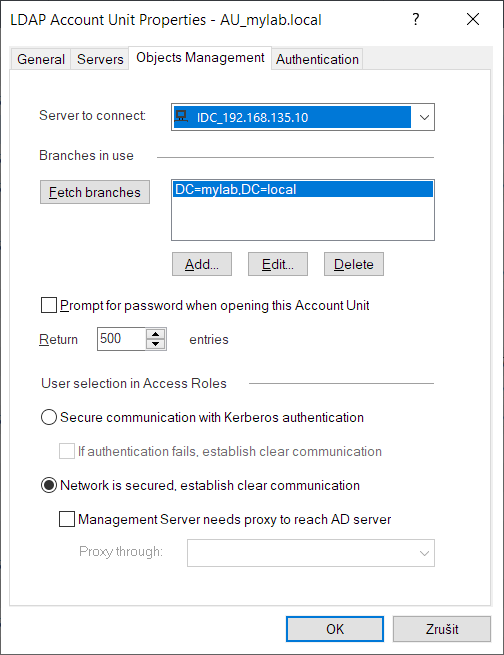Click the server icon beside IDC_192.168.135.10
This screenshot has height=655, width=504.
[181, 116]
